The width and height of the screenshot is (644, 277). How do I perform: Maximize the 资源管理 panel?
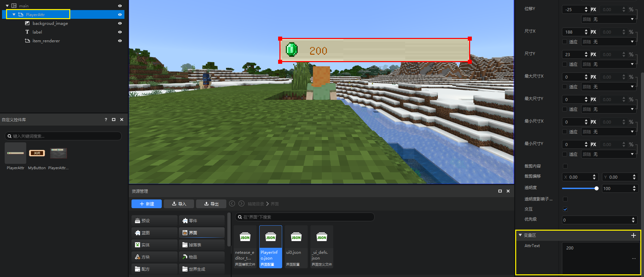500,191
